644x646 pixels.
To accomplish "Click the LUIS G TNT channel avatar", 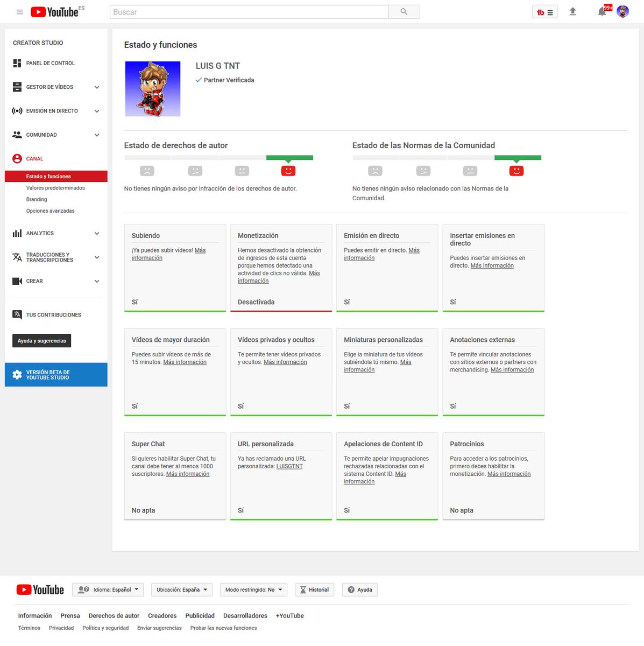I will tap(153, 89).
